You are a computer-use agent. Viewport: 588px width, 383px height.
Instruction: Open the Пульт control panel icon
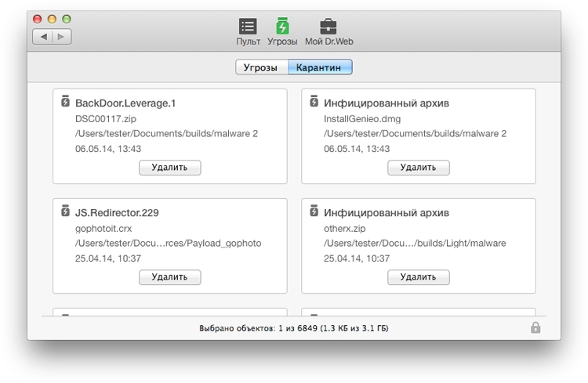coord(248,27)
